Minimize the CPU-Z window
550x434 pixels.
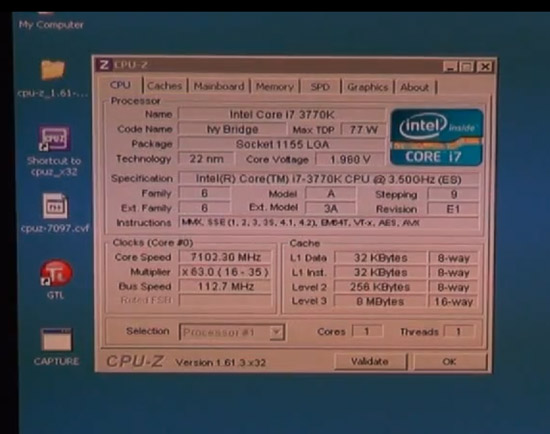pos(450,67)
